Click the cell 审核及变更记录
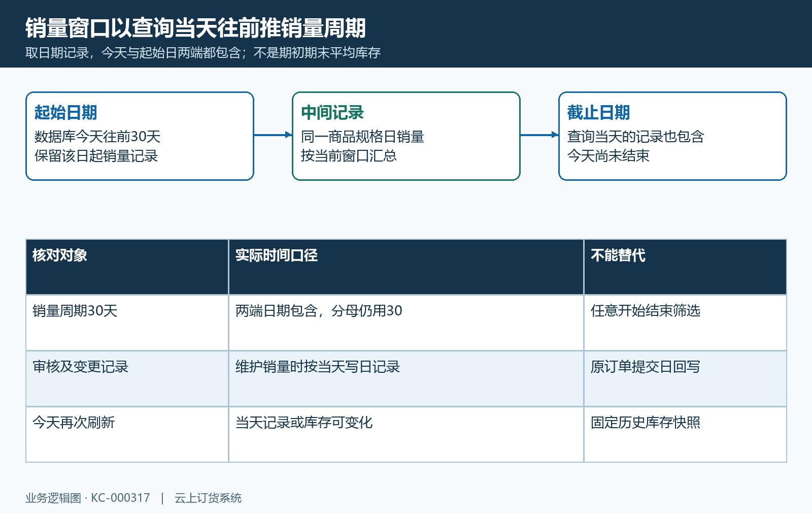The width and height of the screenshot is (812, 513). pyautogui.click(x=127, y=378)
